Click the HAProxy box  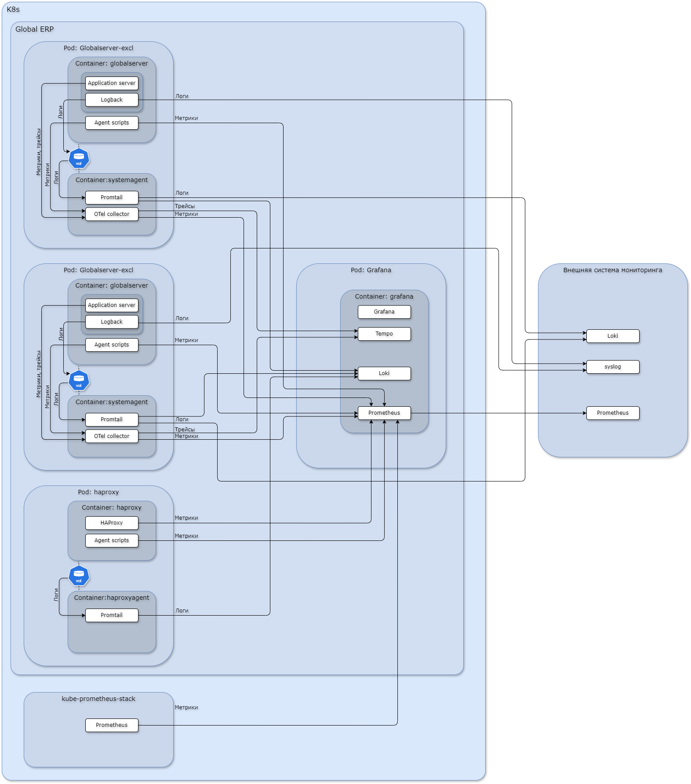click(x=112, y=523)
